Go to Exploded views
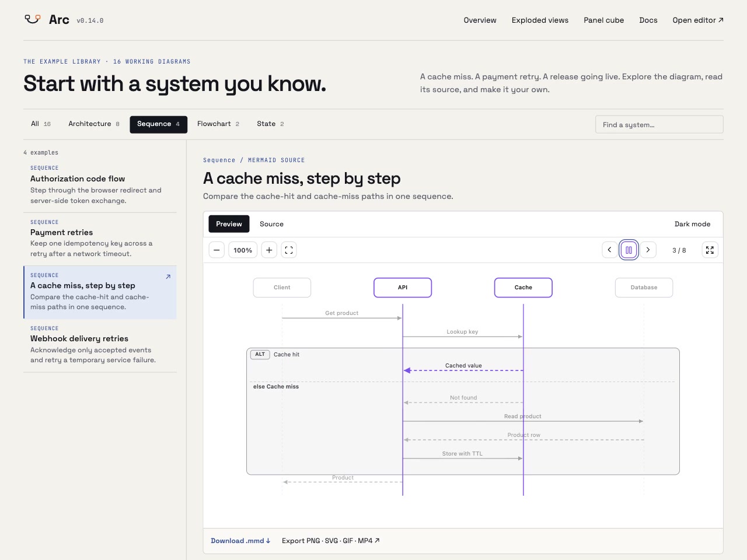The image size is (747, 560). pyautogui.click(x=540, y=20)
